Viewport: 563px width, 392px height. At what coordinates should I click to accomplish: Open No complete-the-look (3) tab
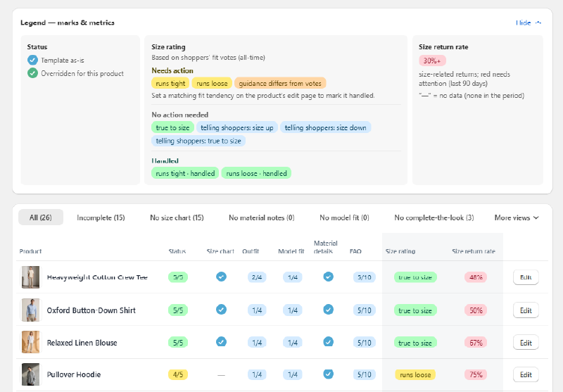click(x=434, y=217)
